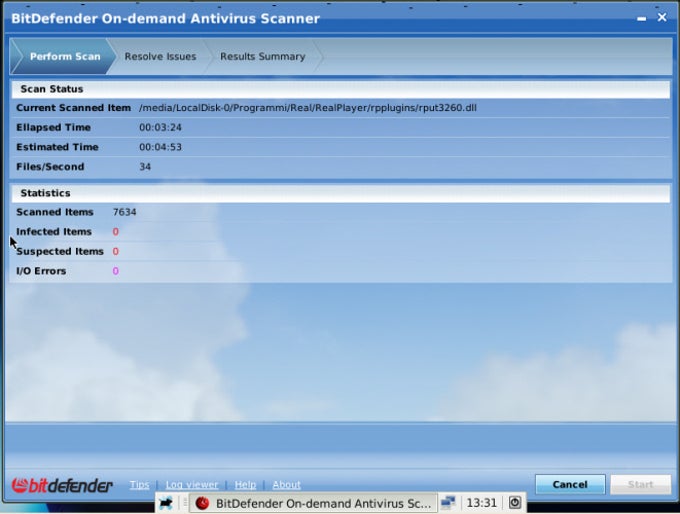Click the Estimated Time label
The width and height of the screenshot is (680, 514).
[57, 147]
